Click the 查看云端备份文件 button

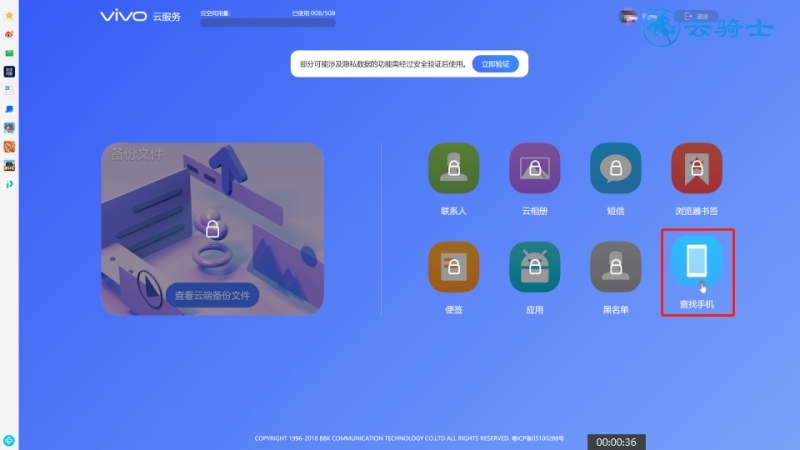tap(212, 295)
